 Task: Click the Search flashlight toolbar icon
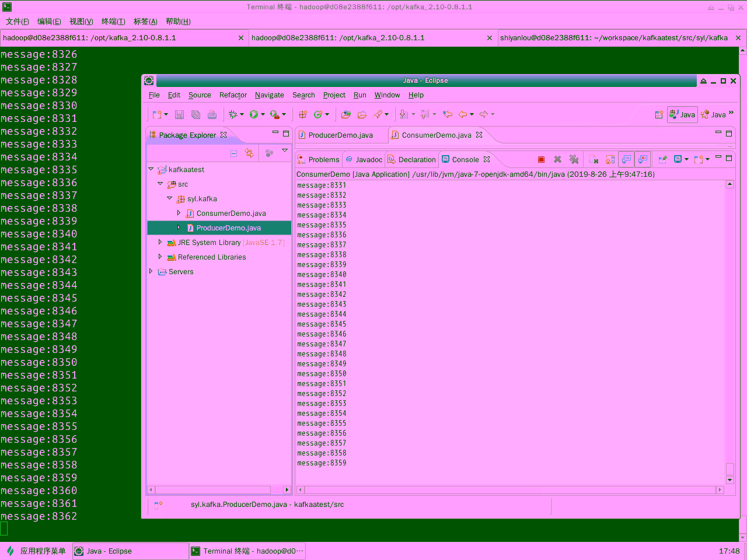378,114
